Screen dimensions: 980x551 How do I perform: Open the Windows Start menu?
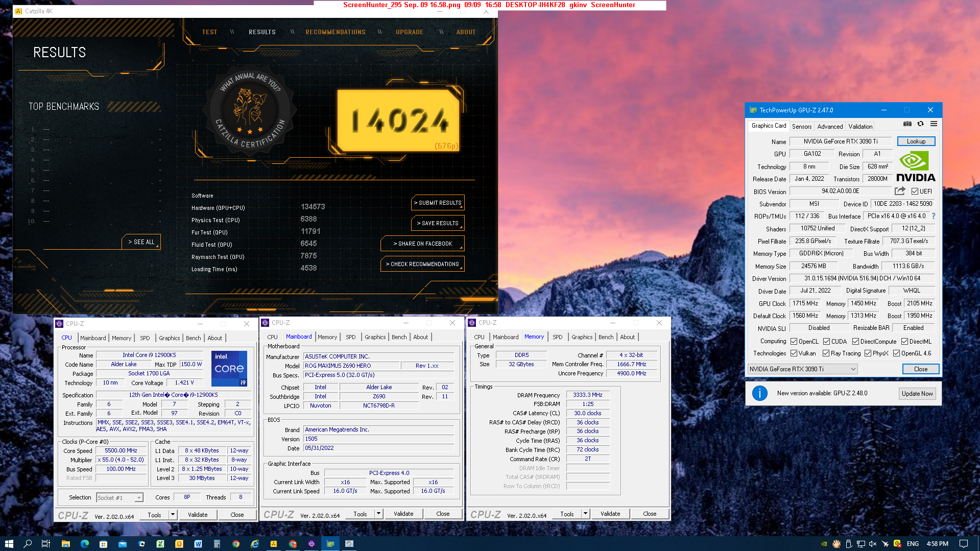click(x=9, y=543)
